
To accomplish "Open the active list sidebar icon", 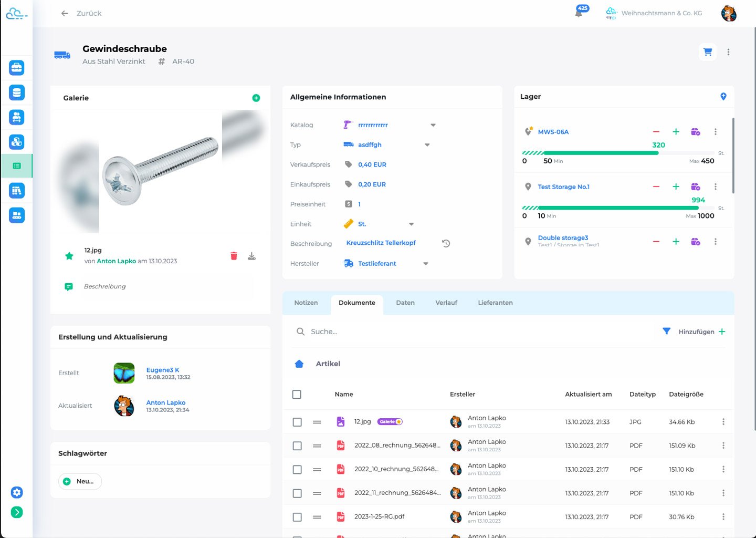I will coord(17,166).
